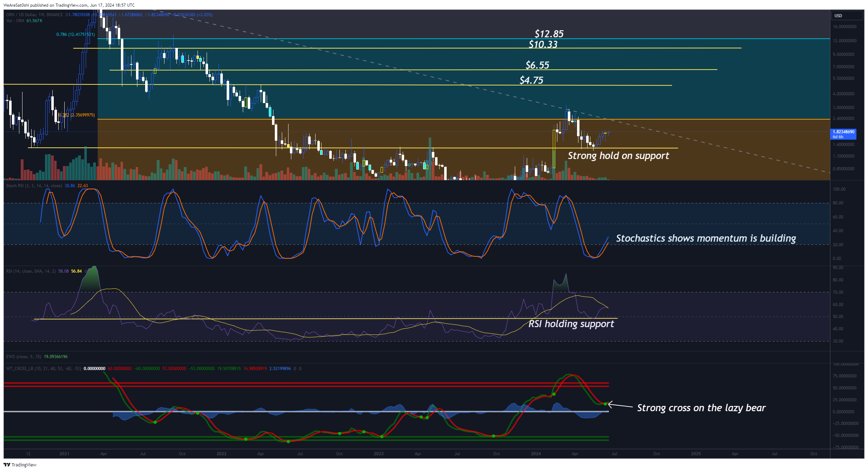The image size is (868, 471).
Task: Click the 20.00 Stoch RSI scale value
Action: click(x=838, y=245)
